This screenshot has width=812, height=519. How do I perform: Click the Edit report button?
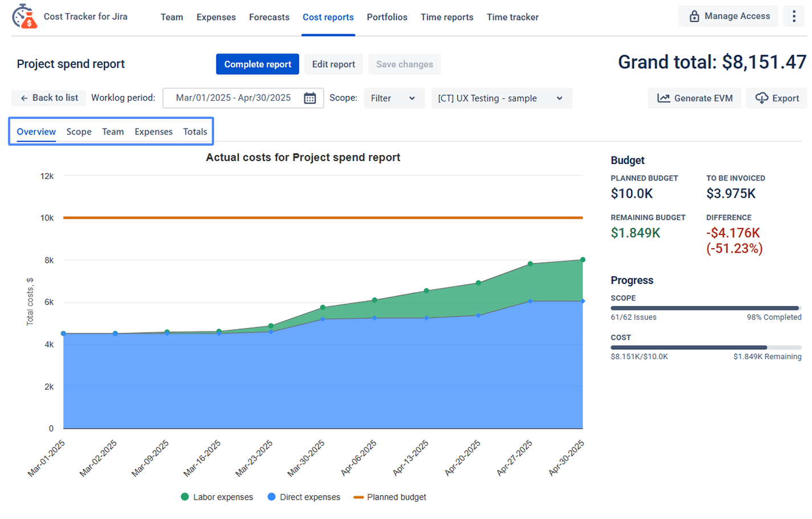click(x=333, y=64)
